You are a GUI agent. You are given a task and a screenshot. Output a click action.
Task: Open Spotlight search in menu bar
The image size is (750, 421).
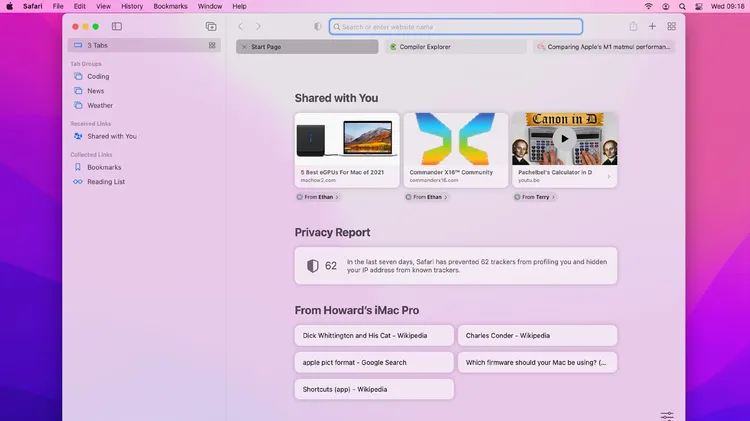[x=682, y=6]
